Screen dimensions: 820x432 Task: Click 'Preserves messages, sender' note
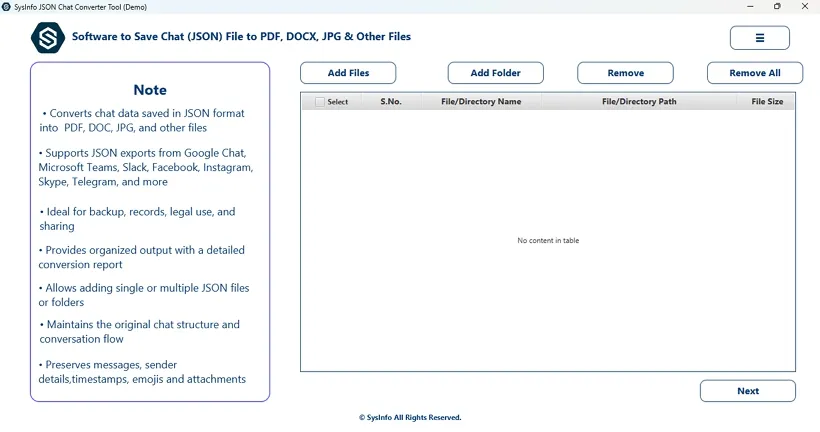tap(142, 372)
